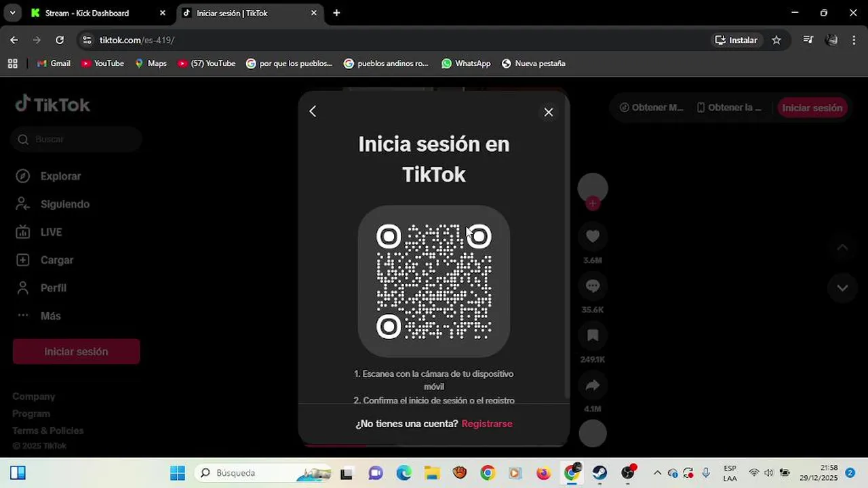Click the Chrome address bar URL
The width and height of the screenshot is (868, 488).
pos(137,40)
